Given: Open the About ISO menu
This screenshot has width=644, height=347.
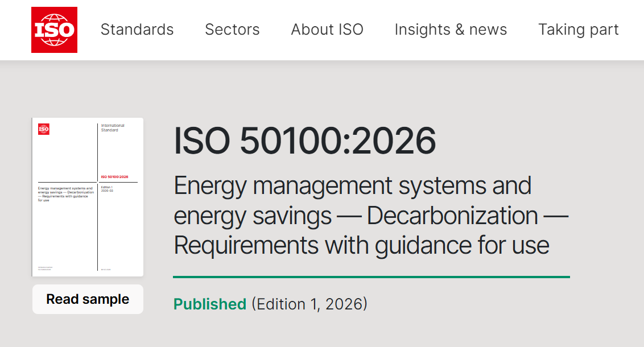Looking at the screenshot, I should 327,30.
